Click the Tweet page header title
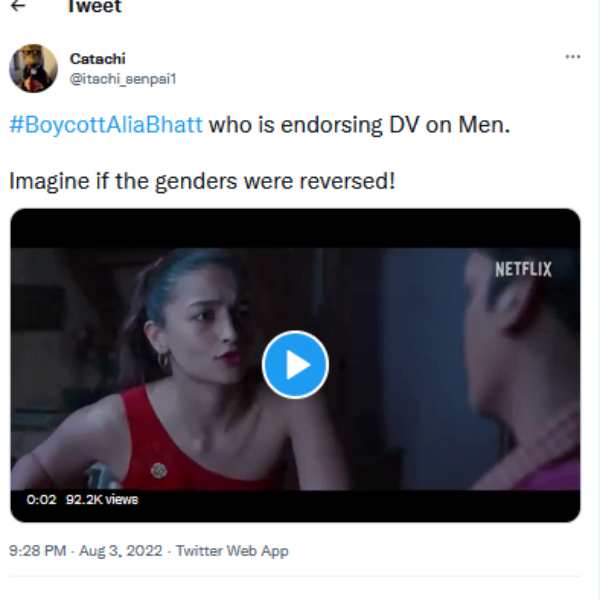The height and width of the screenshot is (600, 600). pos(93,7)
